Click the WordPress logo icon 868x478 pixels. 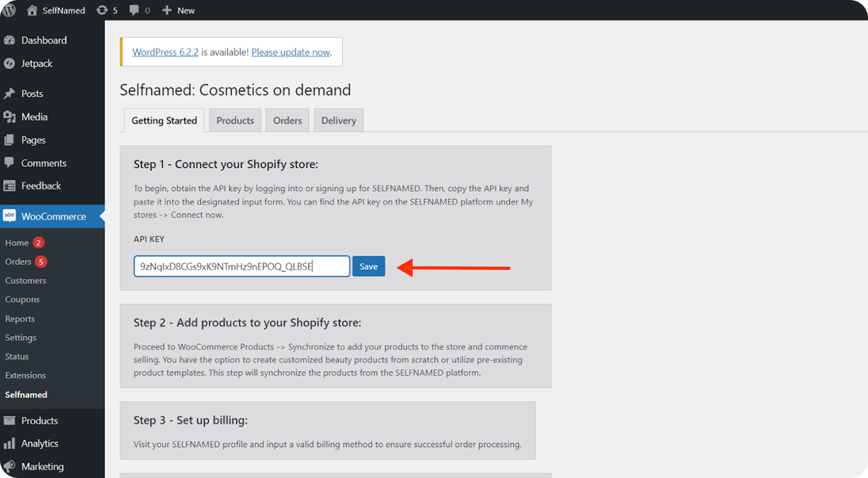[x=8, y=10]
